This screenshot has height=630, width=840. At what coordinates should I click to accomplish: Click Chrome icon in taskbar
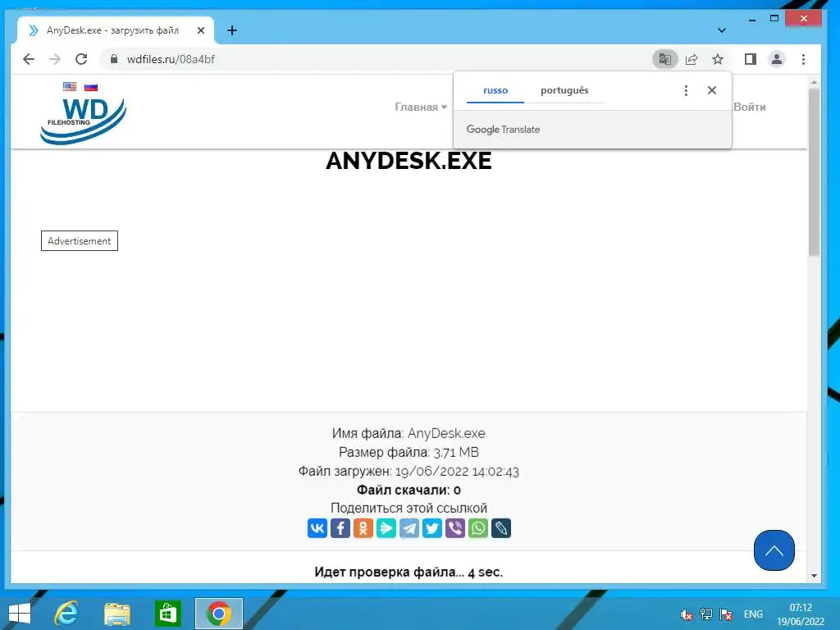coord(218,614)
